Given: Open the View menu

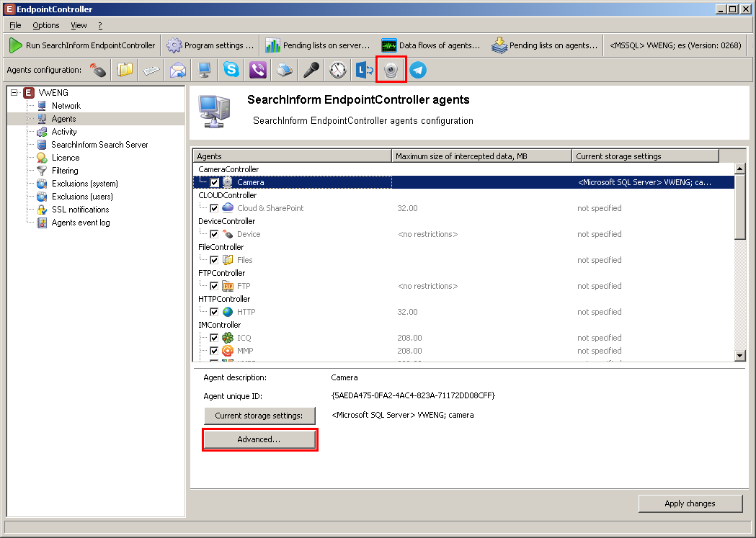Looking at the screenshot, I should coord(79,25).
